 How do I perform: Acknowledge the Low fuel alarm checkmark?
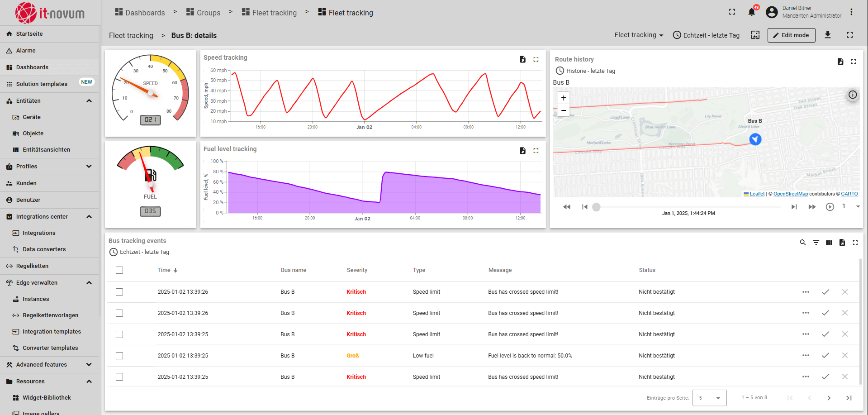825,356
